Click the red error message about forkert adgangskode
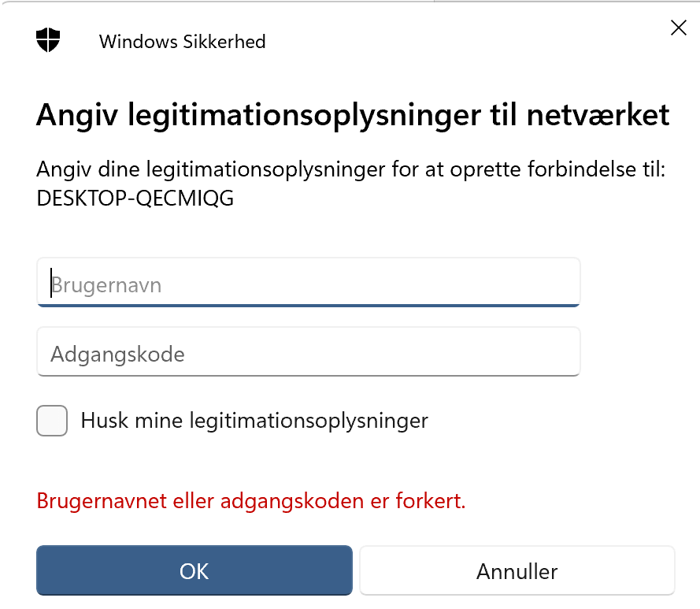 tap(251, 501)
